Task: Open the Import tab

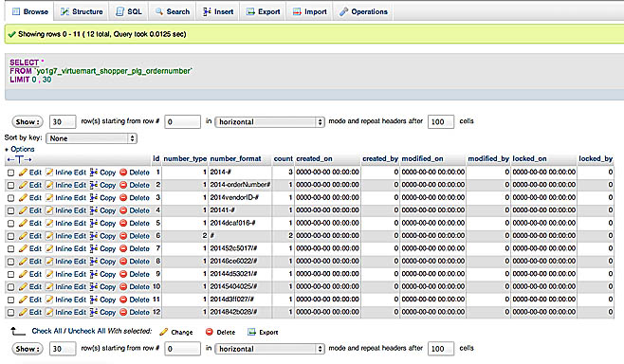Action: pyautogui.click(x=309, y=11)
